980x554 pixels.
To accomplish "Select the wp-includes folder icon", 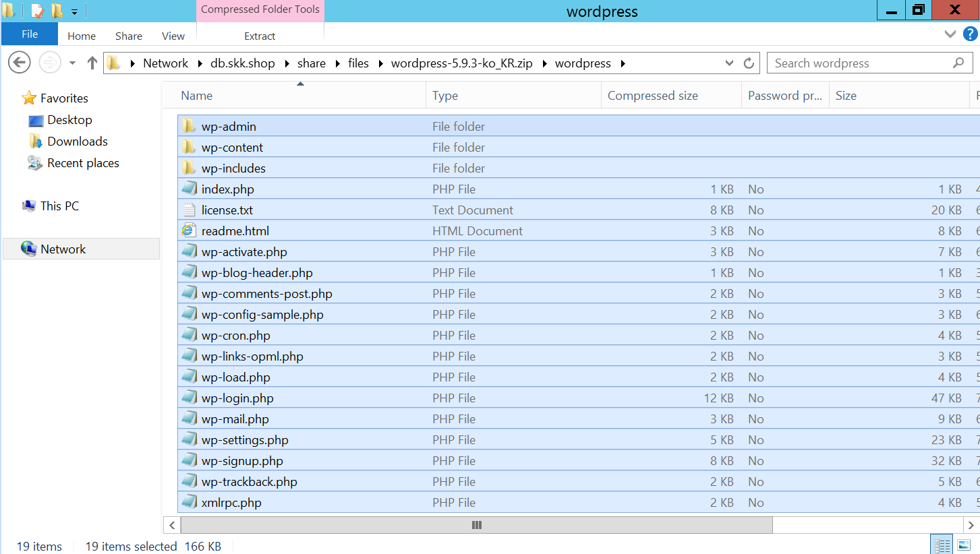I will 189,168.
